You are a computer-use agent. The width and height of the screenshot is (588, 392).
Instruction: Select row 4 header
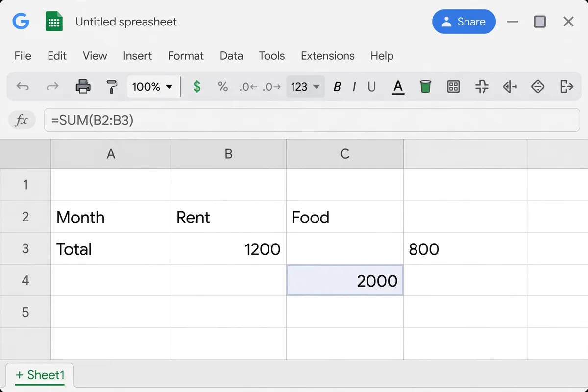[25, 280]
